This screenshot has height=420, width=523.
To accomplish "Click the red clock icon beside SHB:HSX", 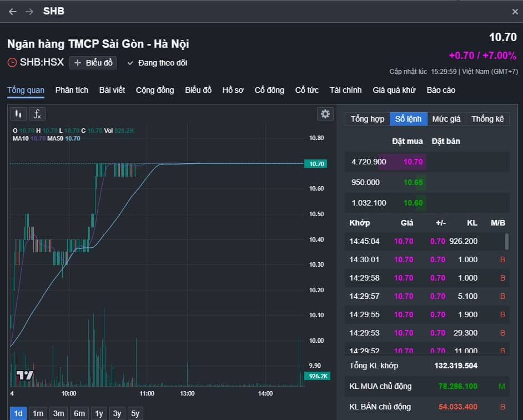I will pyautogui.click(x=12, y=62).
